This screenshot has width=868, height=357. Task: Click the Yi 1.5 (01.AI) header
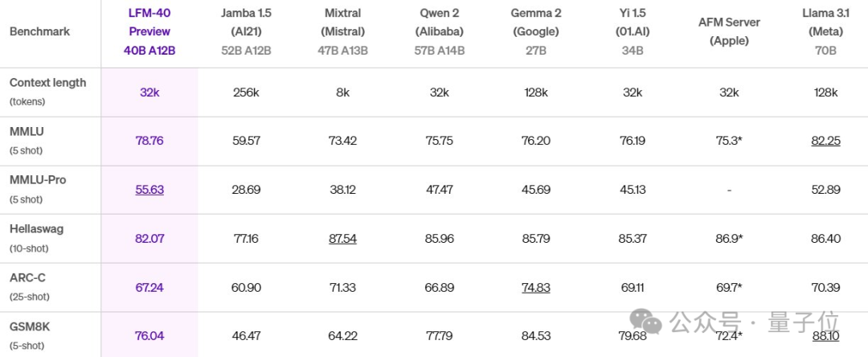pos(633,23)
